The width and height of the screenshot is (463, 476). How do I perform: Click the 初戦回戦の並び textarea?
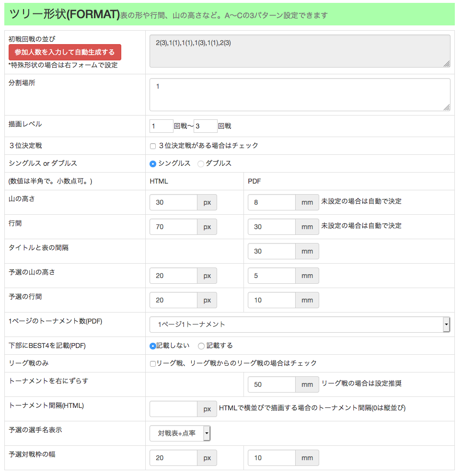pos(300,51)
